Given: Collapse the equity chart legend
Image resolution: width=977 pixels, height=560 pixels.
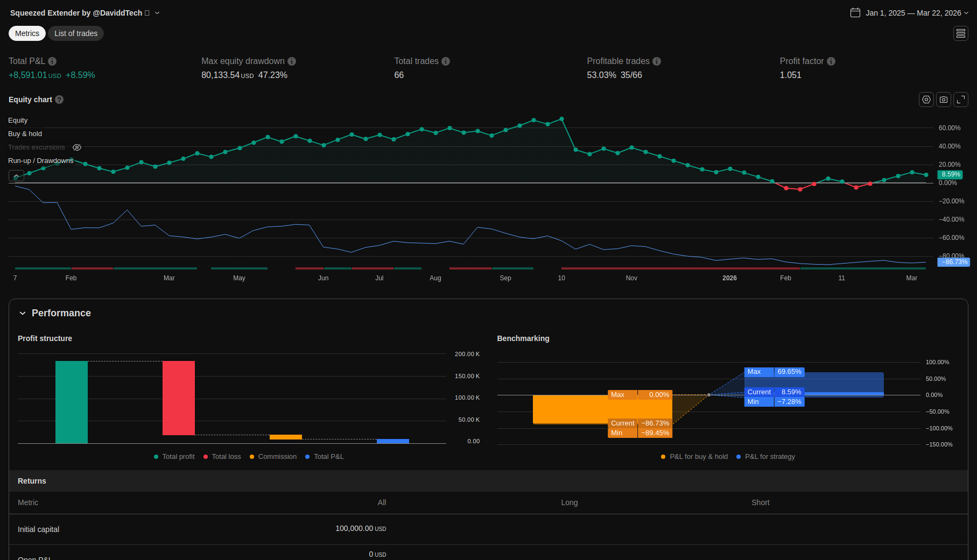Looking at the screenshot, I should (16, 176).
